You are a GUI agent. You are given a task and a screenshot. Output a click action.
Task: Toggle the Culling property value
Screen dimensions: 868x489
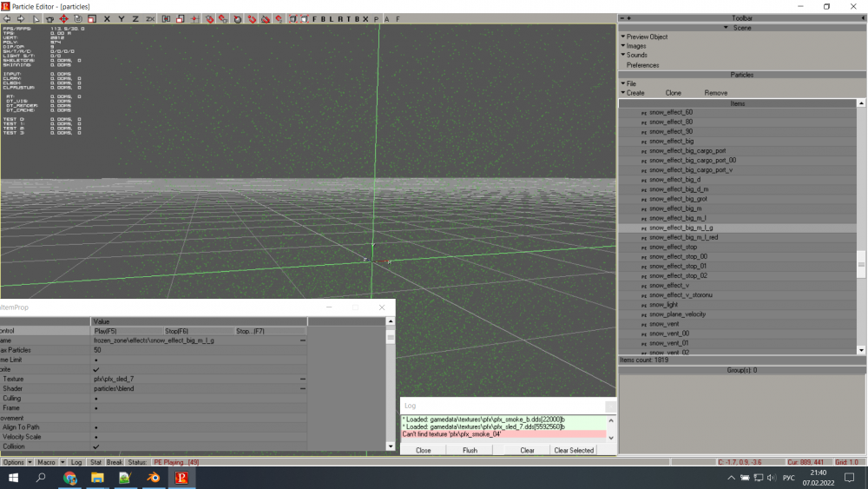coord(96,399)
